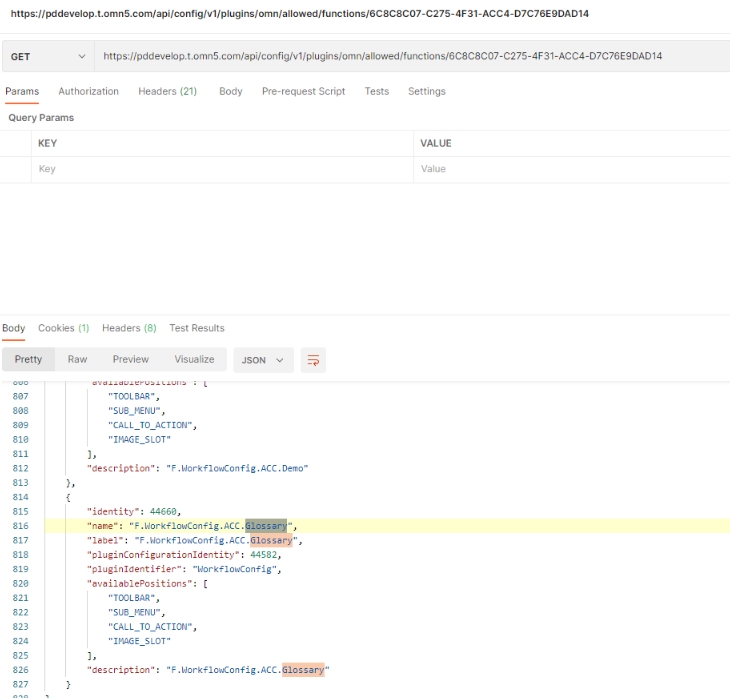Switch response view to Raw

(x=77, y=359)
